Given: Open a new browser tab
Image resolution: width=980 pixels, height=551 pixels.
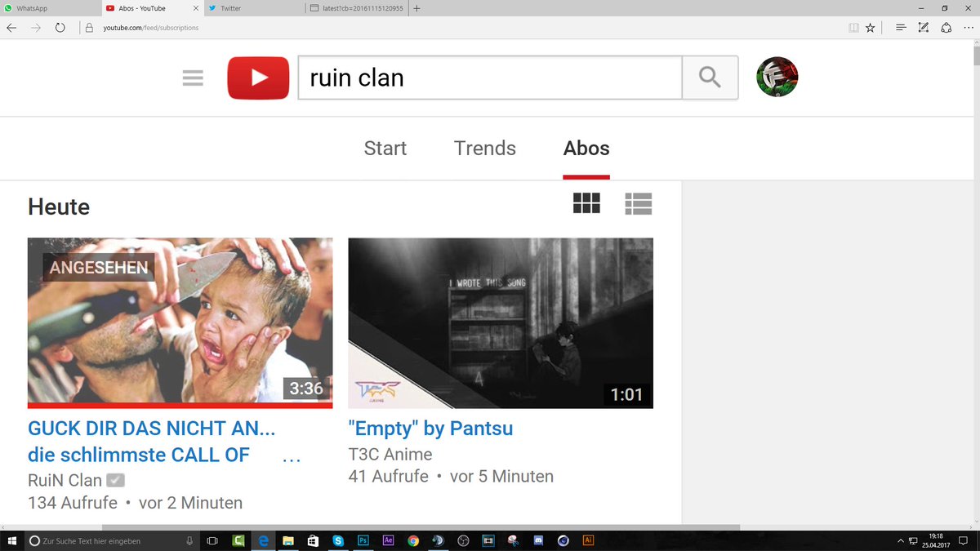Looking at the screenshot, I should pos(417,8).
